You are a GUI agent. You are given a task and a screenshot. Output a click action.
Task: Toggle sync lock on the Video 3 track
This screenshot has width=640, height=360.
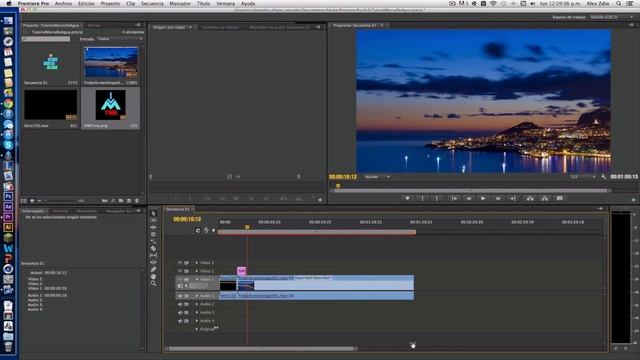click(187, 262)
